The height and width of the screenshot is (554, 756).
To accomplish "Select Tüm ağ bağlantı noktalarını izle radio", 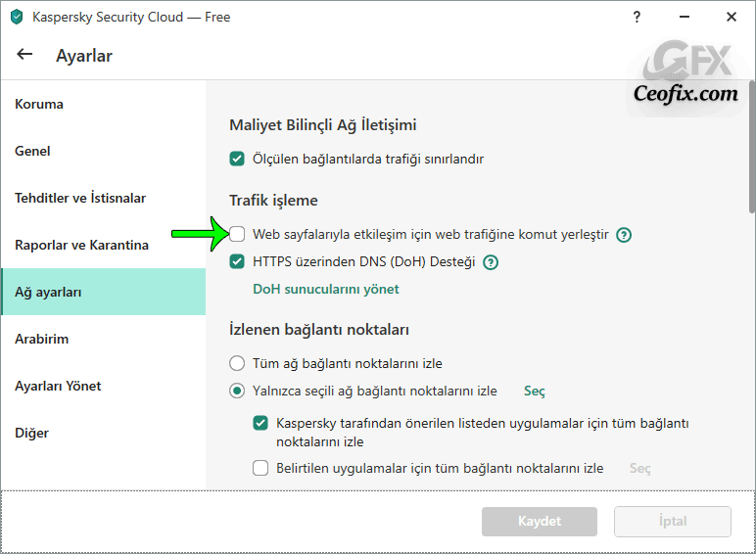I will 237,363.
